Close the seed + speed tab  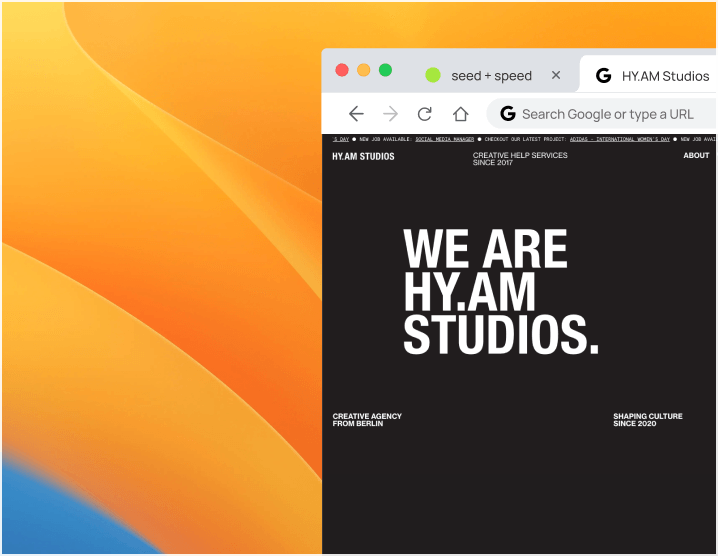click(556, 75)
